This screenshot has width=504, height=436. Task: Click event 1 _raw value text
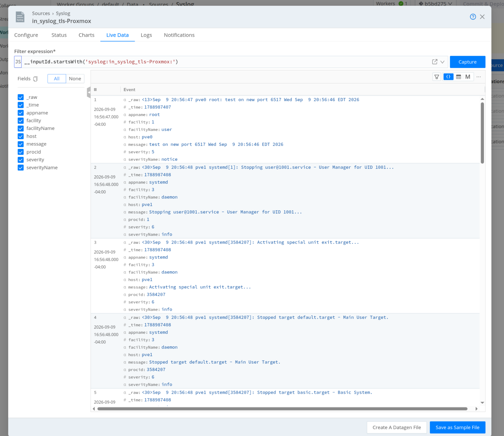251,100
